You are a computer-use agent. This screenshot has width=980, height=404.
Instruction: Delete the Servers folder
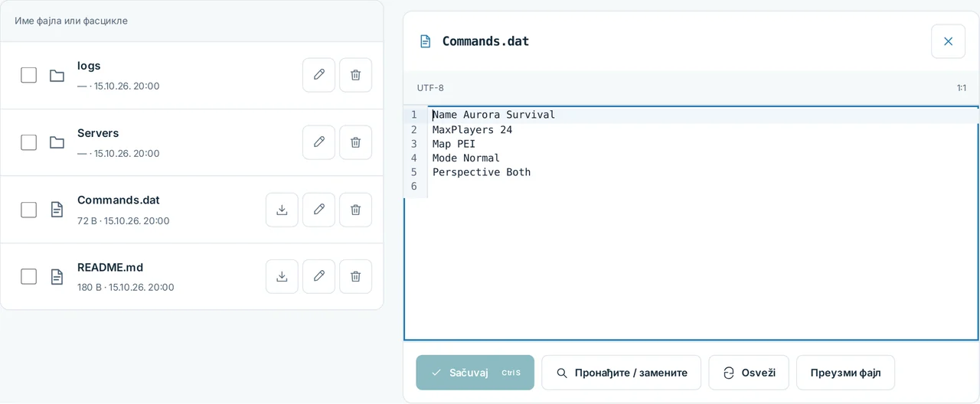tap(355, 142)
